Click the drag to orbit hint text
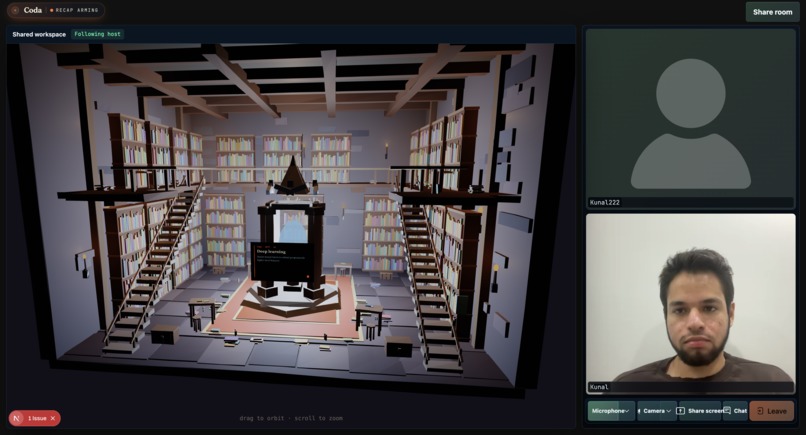 [291, 418]
